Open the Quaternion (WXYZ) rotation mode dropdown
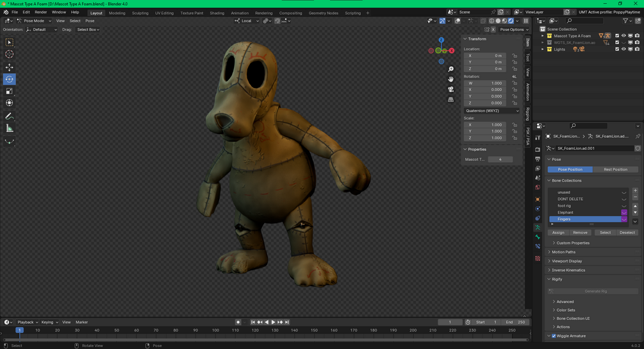This screenshot has width=644, height=349. coord(491,110)
